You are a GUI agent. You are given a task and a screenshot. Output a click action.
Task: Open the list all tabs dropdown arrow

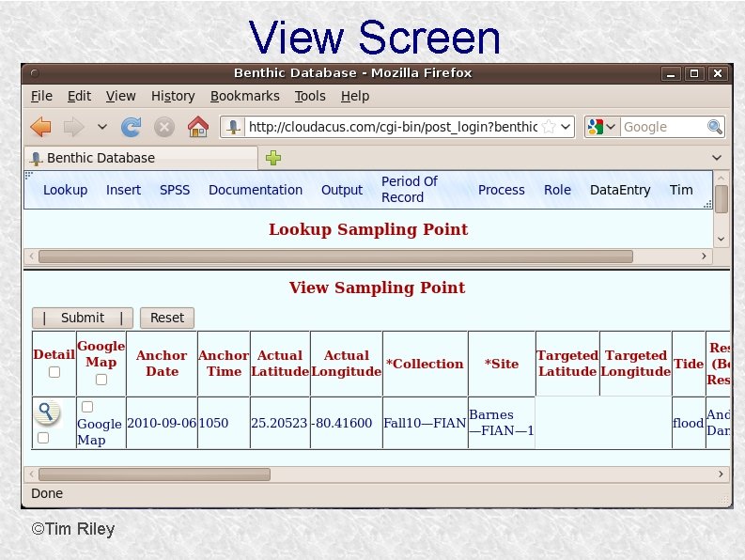pos(717,157)
